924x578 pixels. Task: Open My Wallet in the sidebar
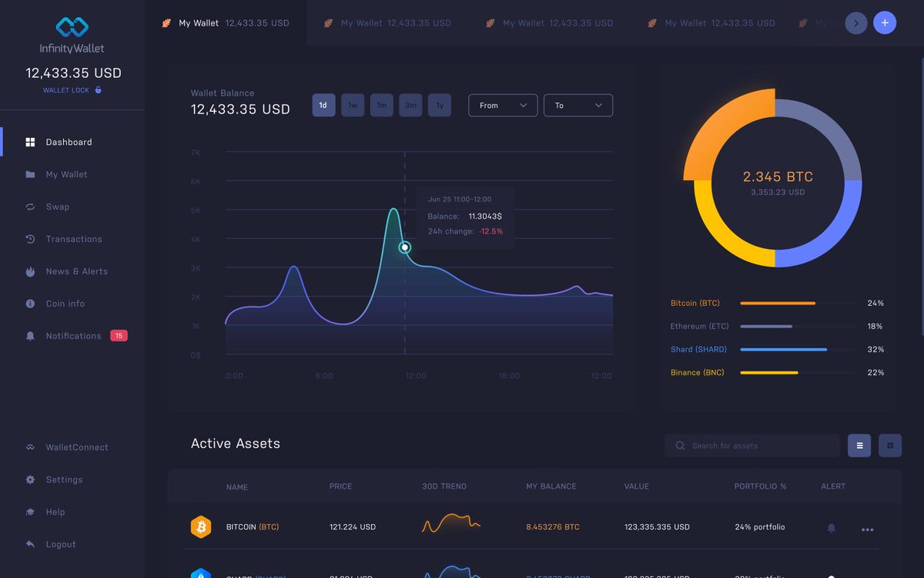(x=66, y=174)
